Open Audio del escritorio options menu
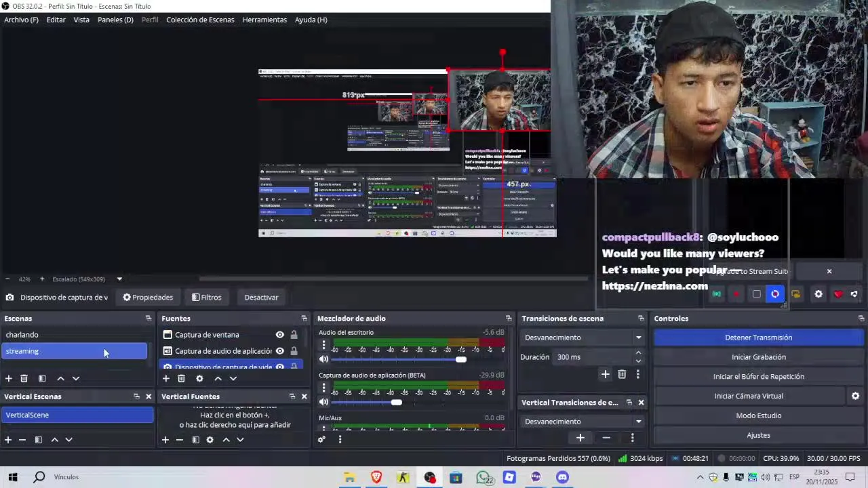Screen dimensions: 868x488 323,346
